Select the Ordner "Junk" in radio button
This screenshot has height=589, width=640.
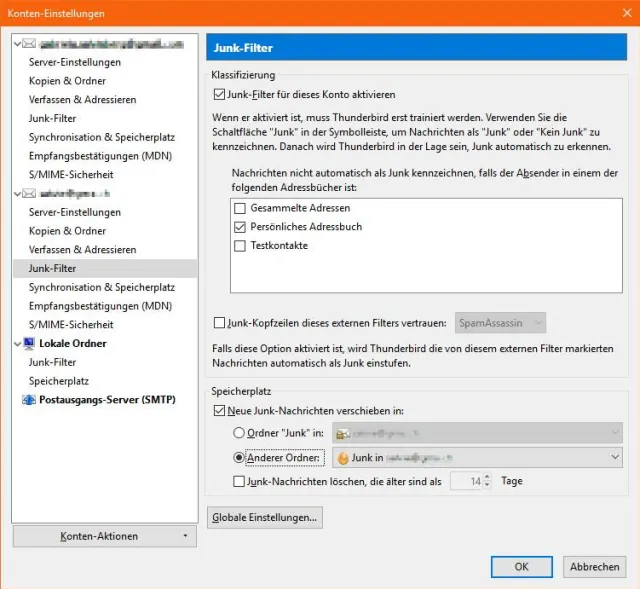click(238, 433)
